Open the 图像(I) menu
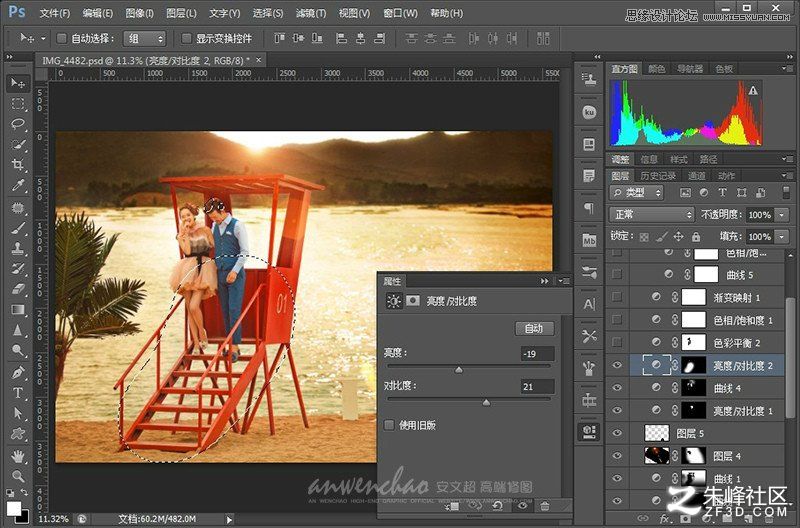Viewport: 800px width, 528px height. pos(139,13)
